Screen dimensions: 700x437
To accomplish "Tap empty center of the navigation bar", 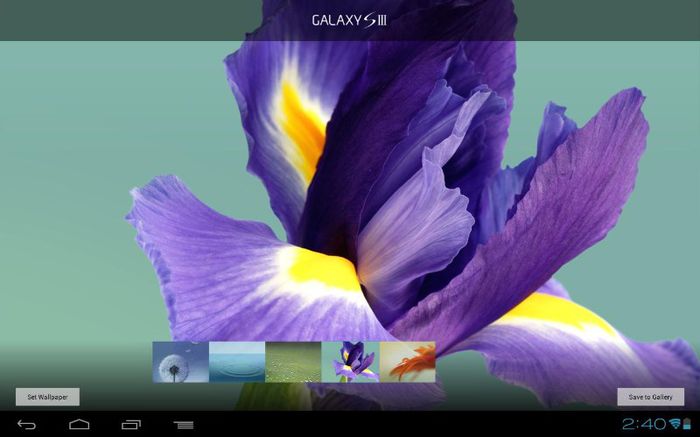I will coord(400,425).
